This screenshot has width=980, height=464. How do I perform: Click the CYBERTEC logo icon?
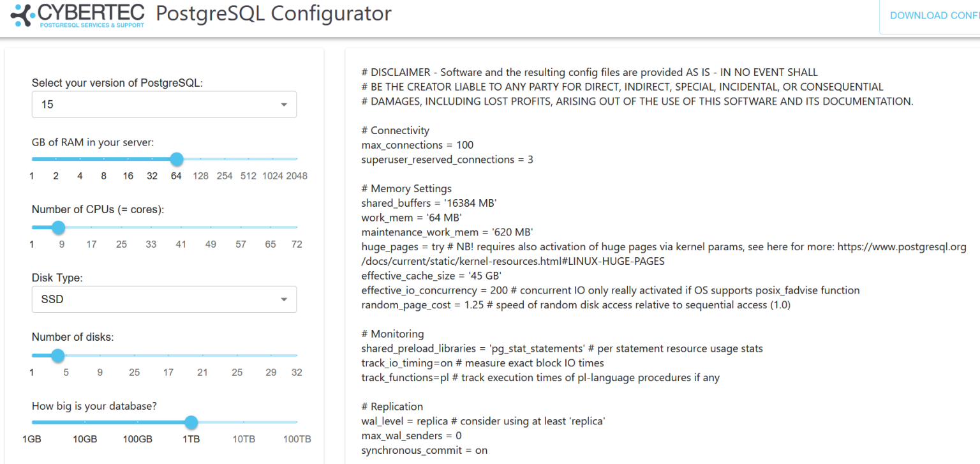[21, 15]
